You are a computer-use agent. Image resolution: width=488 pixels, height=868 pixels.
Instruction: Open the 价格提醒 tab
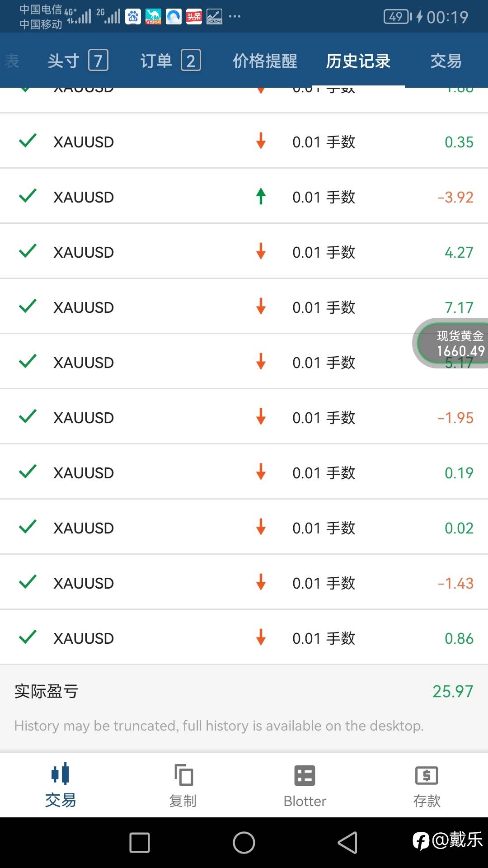click(265, 61)
